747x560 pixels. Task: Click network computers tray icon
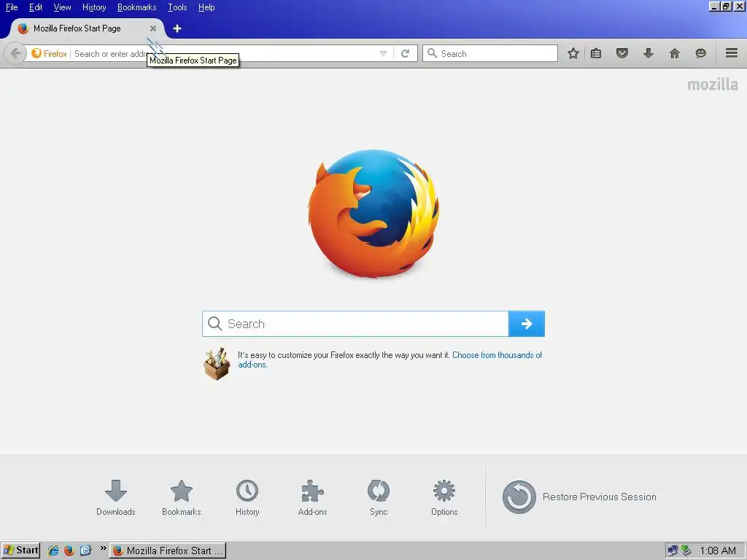(x=673, y=551)
